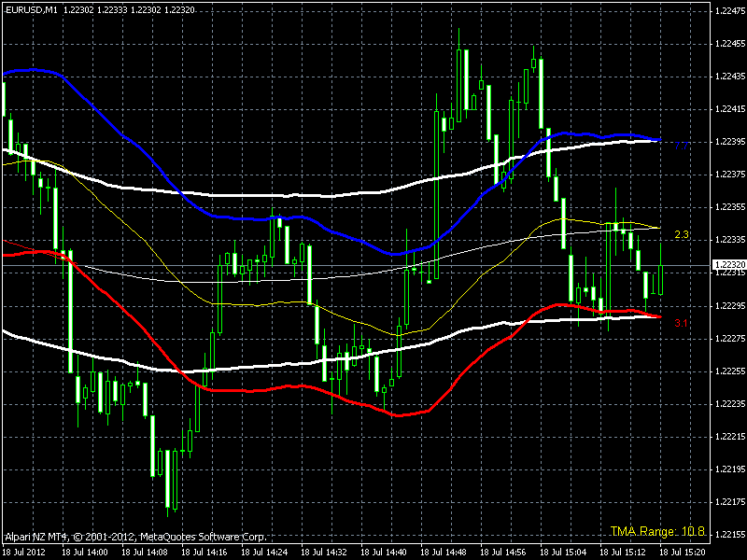Click the 18 Jul 14:00 time label
Screen dimensions: 747x560
pyautogui.click(x=85, y=553)
